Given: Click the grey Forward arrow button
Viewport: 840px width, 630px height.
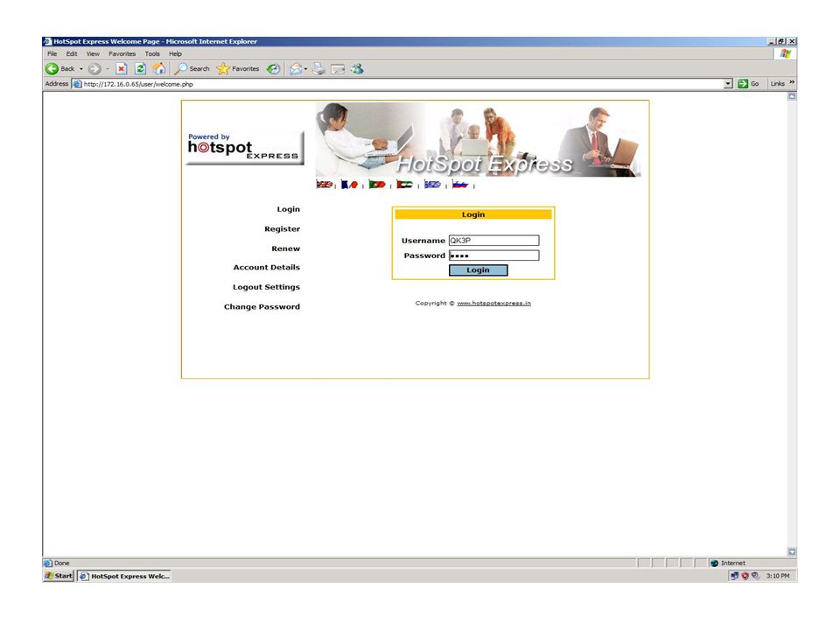Looking at the screenshot, I should tap(94, 68).
